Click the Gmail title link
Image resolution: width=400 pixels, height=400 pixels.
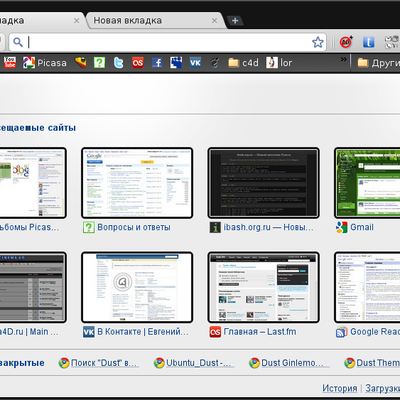pos(362,227)
